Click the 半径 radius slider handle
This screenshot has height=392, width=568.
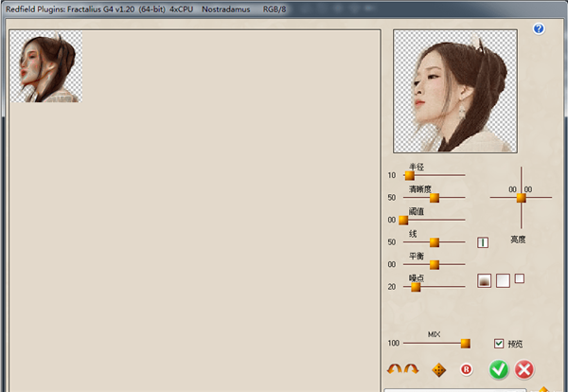point(410,175)
